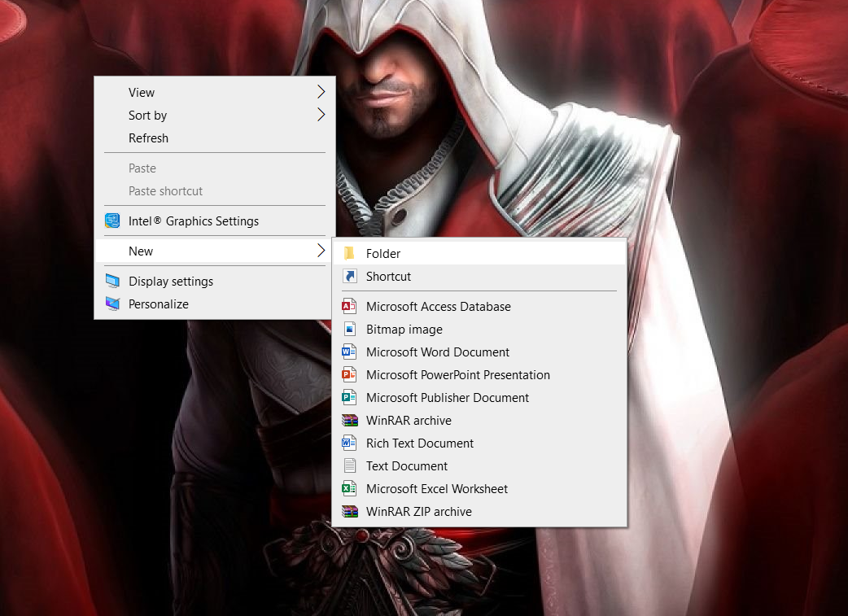Click the Text Document page icon
This screenshot has height=616, width=848.
pos(349,465)
